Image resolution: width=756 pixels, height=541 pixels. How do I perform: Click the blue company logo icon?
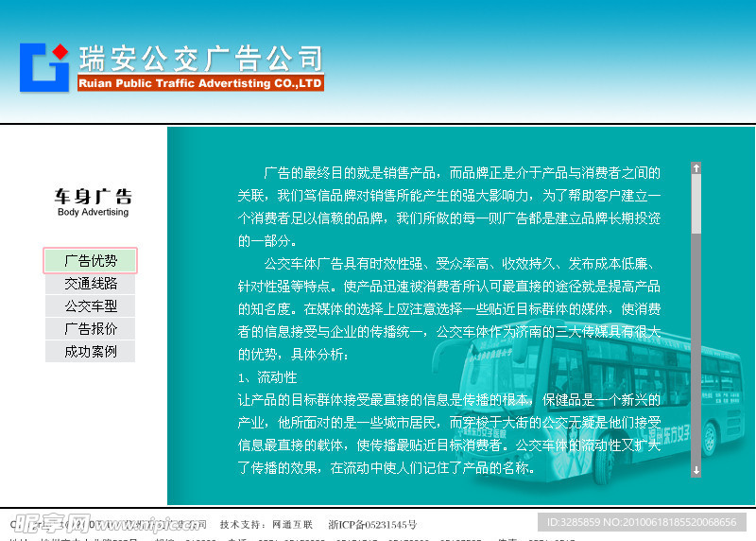point(43,67)
